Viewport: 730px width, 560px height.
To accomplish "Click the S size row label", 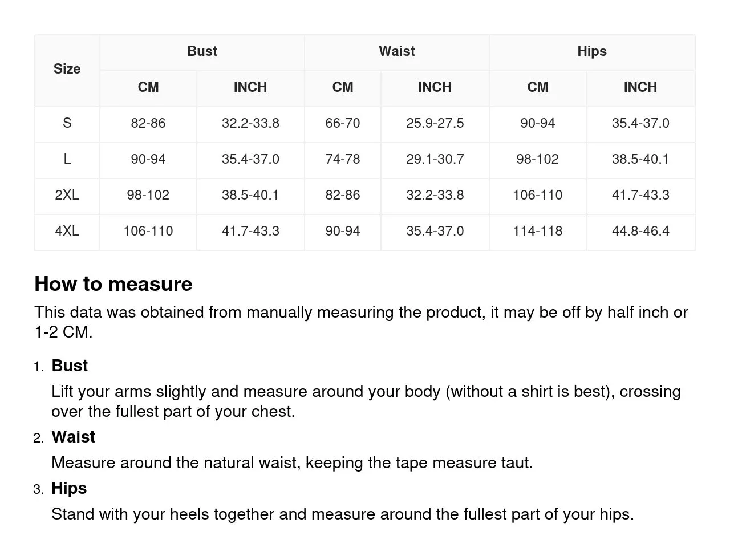I will [x=67, y=124].
